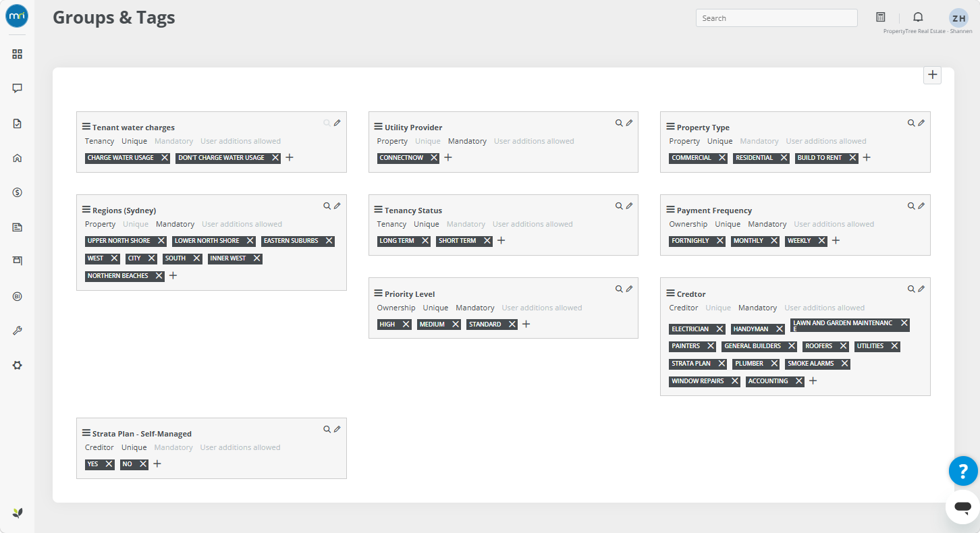The height and width of the screenshot is (533, 980).
Task: Click the NORTHERN BEACHES tag label
Action: (x=118, y=276)
